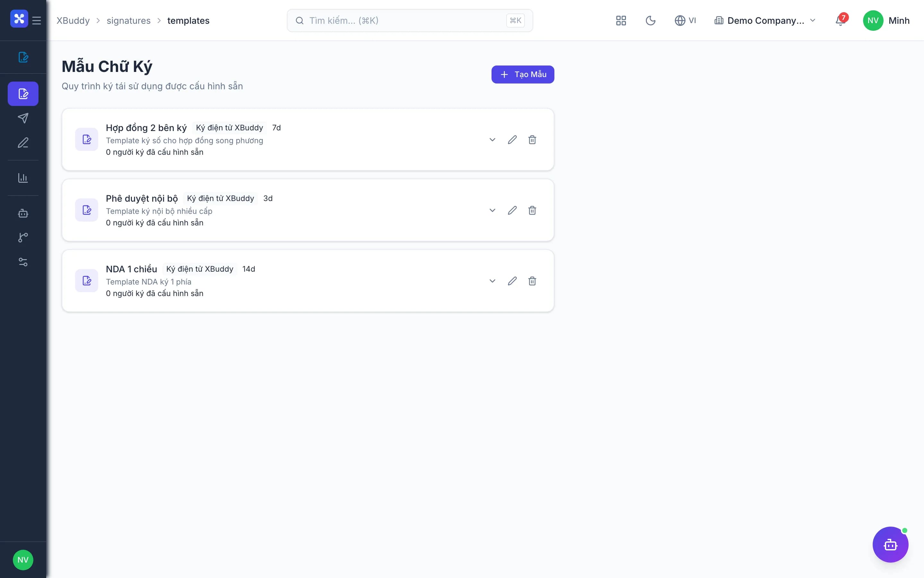Click Ký điện tử XBuddy tag on NDA row

pos(200,269)
